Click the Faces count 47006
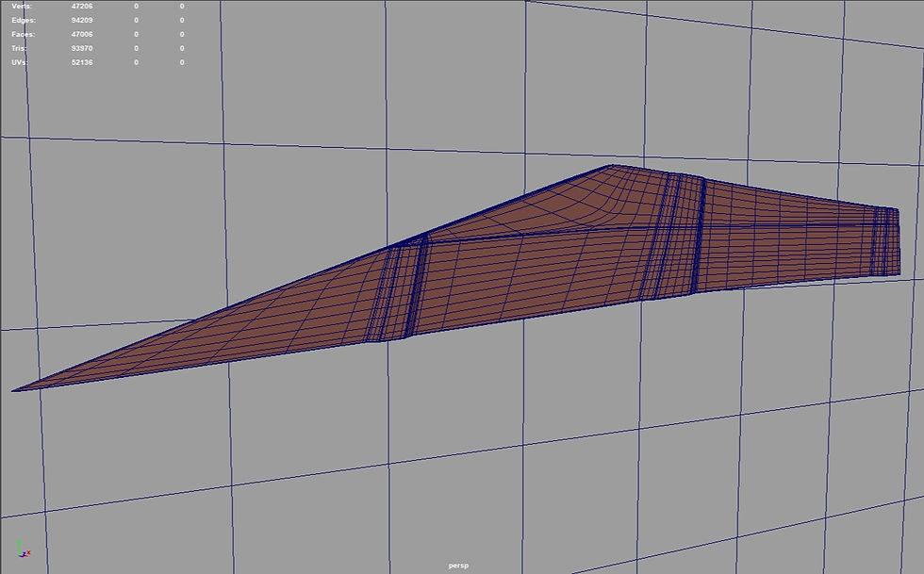The width and height of the screenshot is (924, 574). [82, 34]
